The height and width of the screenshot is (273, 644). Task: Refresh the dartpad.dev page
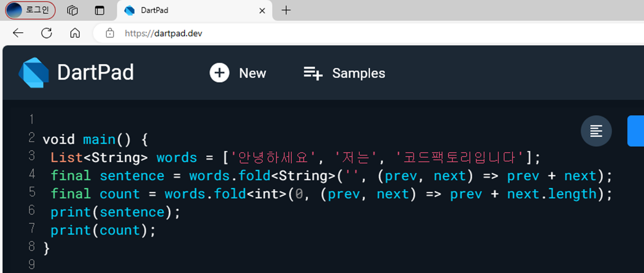[x=47, y=34]
